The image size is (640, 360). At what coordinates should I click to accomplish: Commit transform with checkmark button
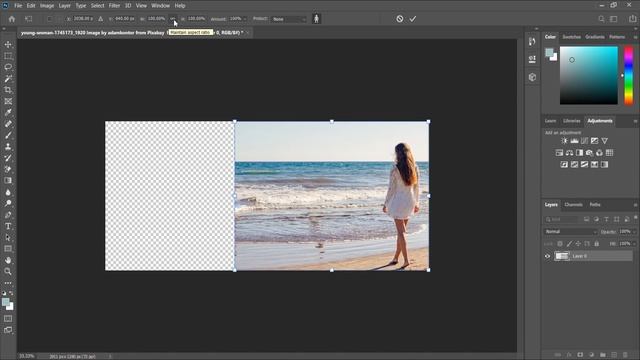[413, 19]
